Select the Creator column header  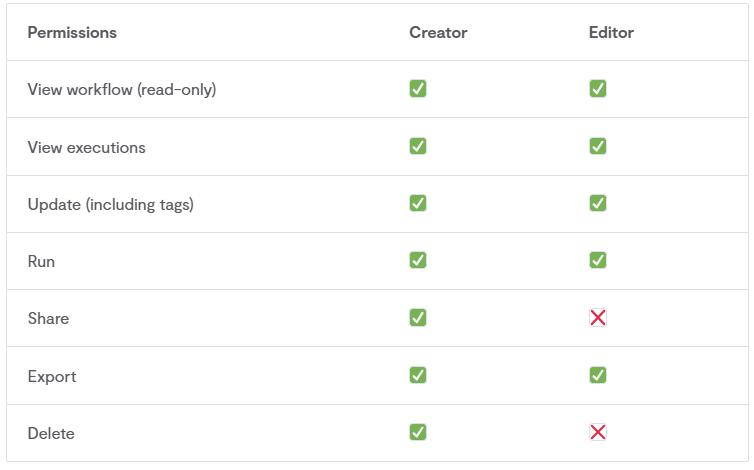click(438, 32)
